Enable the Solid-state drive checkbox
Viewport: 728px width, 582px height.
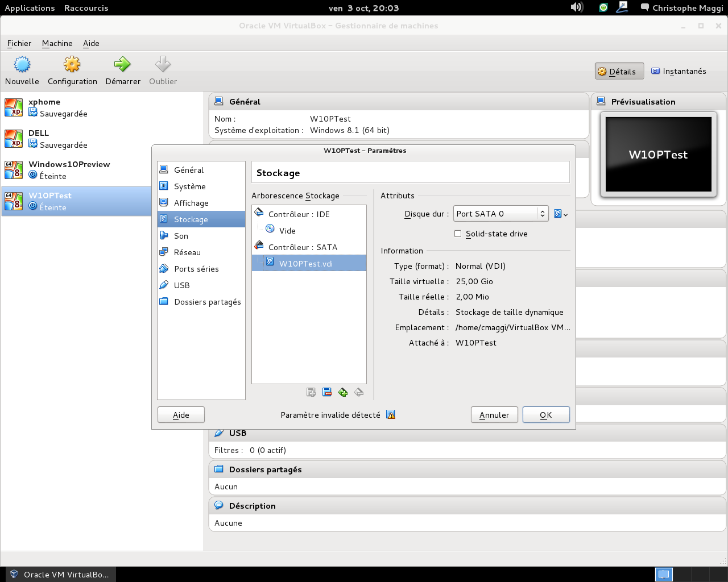(x=458, y=234)
